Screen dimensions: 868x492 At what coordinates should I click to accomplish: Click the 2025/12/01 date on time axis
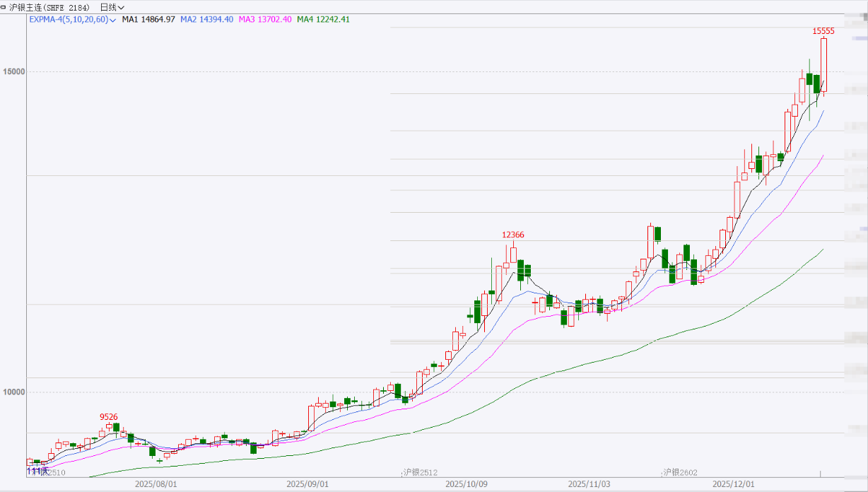tap(733, 485)
